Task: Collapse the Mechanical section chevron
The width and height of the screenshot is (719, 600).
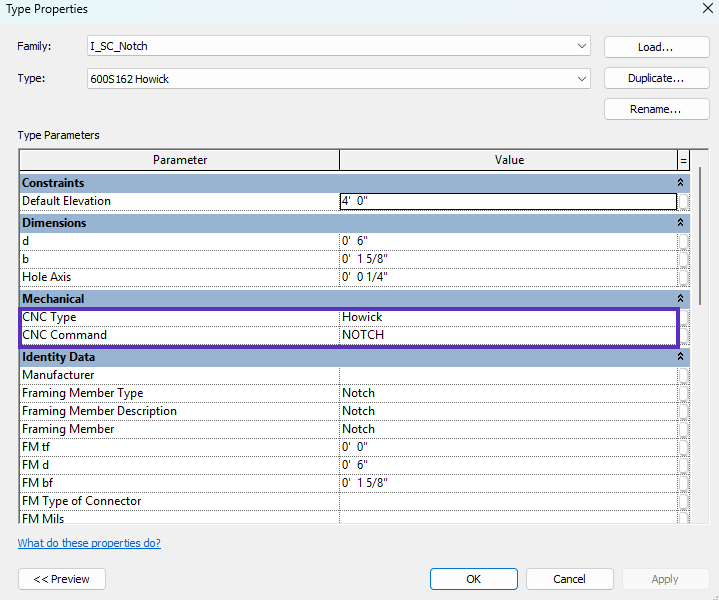Action: [681, 299]
